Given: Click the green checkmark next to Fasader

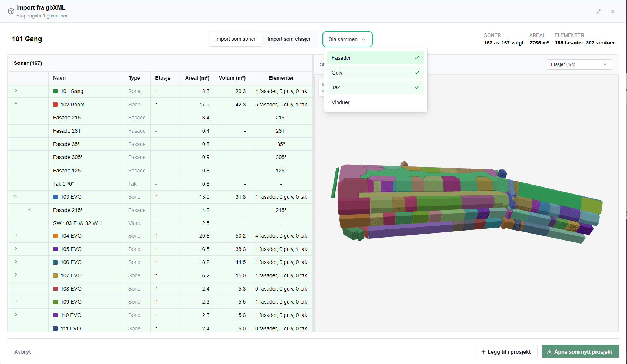Looking at the screenshot, I should pos(417,58).
